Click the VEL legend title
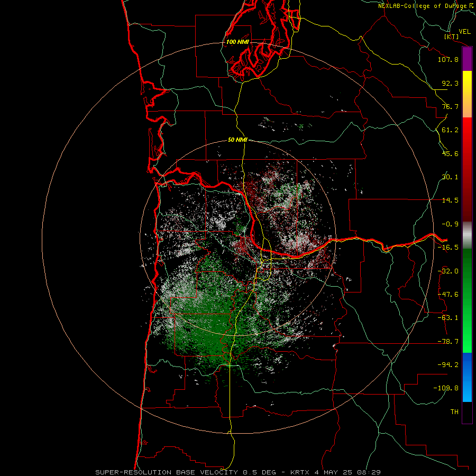476x476 pixels. click(465, 32)
